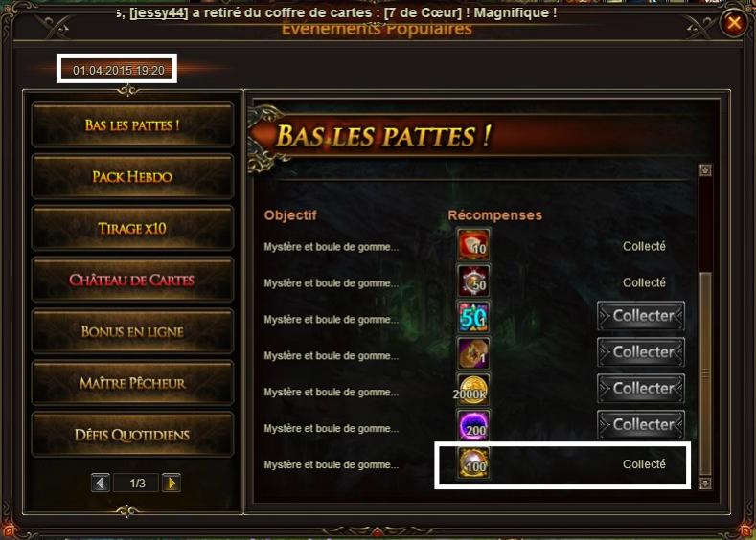
Task: Click the scrollbar down arrow in rewards list
Action: [x=705, y=483]
